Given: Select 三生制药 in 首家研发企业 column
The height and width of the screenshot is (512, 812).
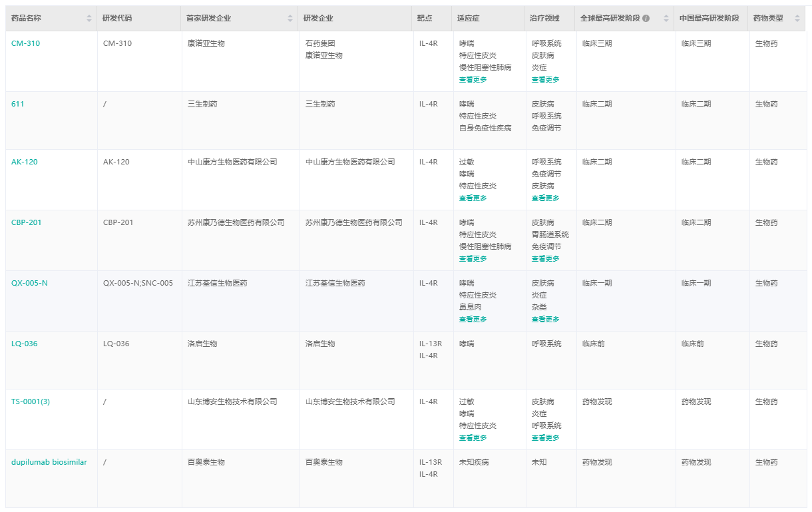Looking at the screenshot, I should 202,104.
